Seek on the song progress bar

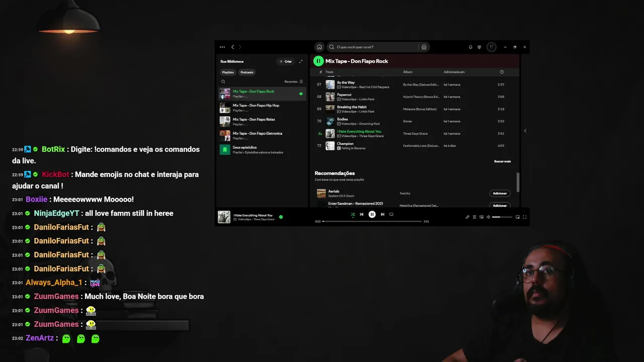(372, 221)
